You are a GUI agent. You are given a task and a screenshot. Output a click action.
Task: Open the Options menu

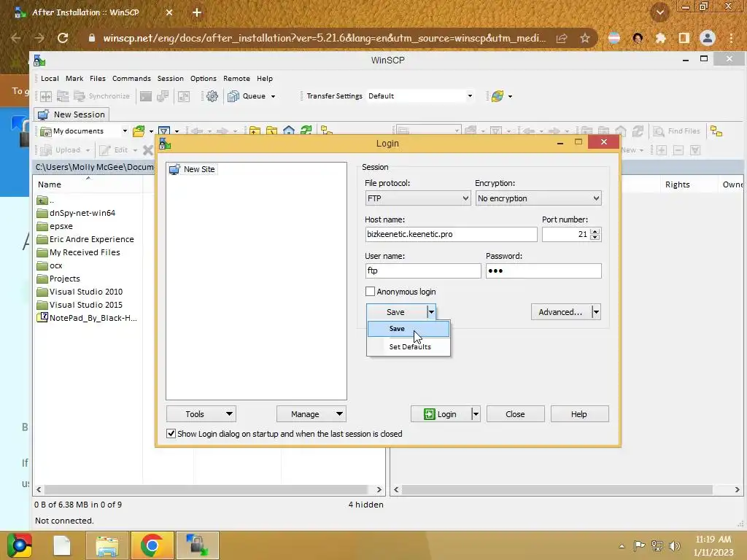(204, 79)
